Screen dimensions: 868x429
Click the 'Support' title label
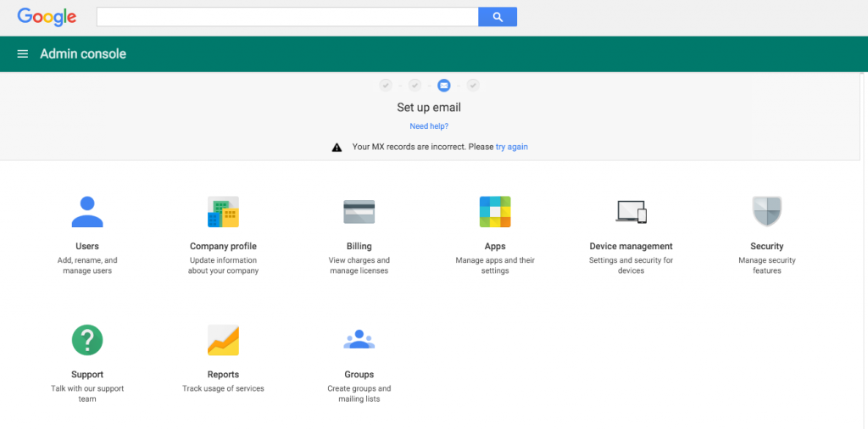(x=87, y=375)
